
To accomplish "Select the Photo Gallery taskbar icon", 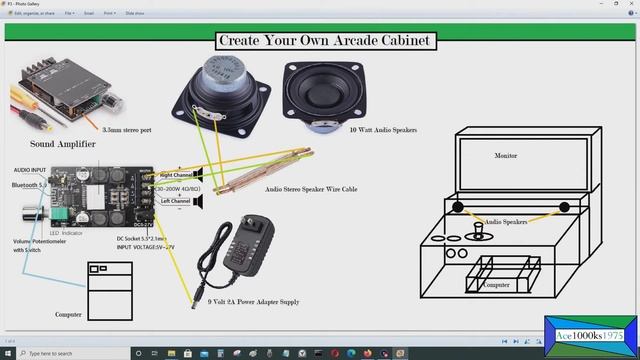I will [400, 353].
